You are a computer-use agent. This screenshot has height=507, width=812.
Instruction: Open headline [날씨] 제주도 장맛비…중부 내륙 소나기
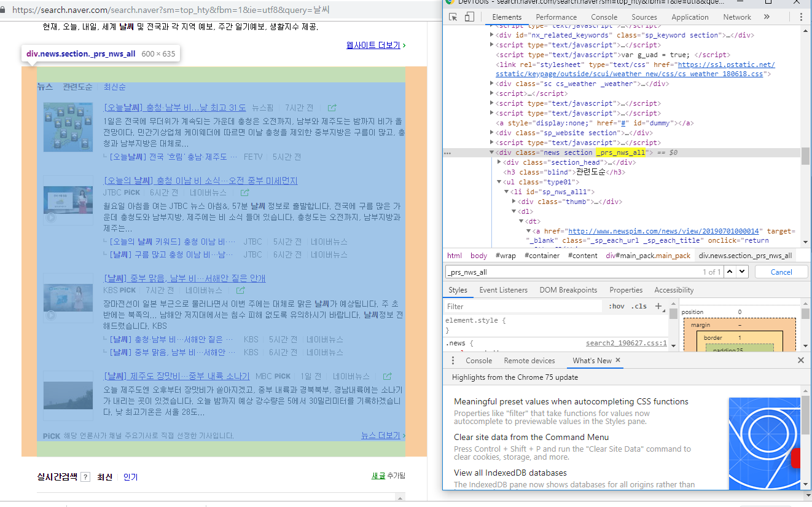pos(177,376)
